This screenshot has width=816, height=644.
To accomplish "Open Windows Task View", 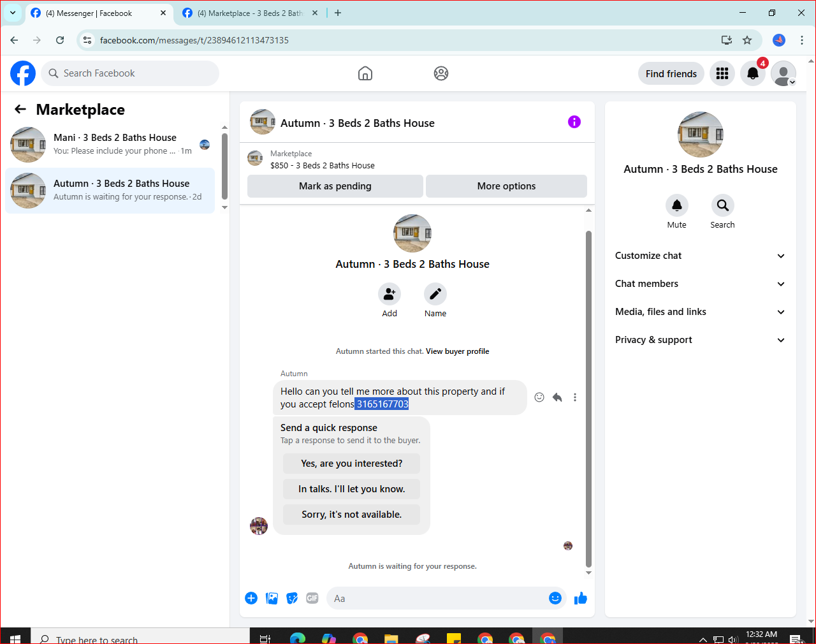I will pyautogui.click(x=265, y=638).
